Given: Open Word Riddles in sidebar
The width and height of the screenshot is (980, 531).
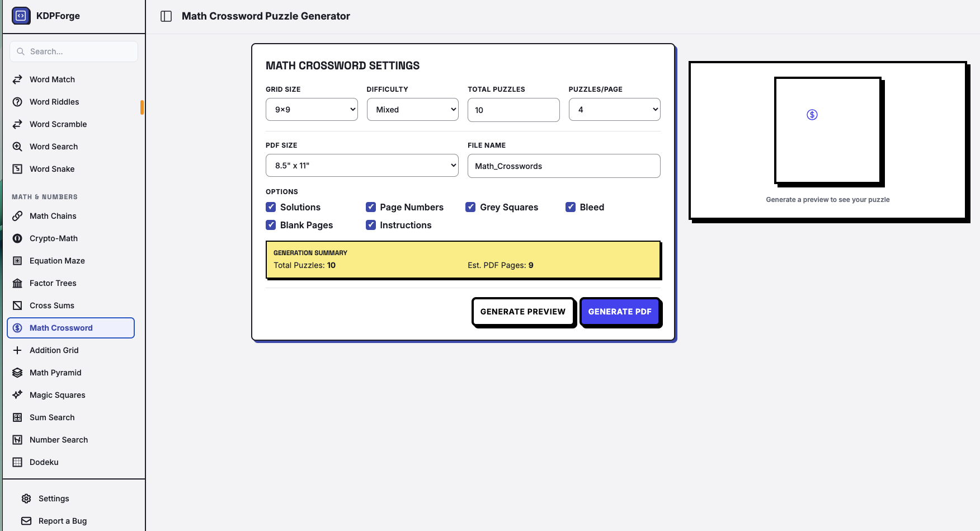Looking at the screenshot, I should [x=70, y=102].
